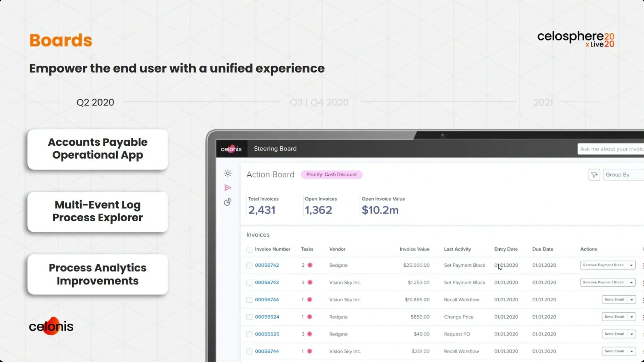This screenshot has height=362, width=644.
Task: Click the Open Invoice Value $10.2m
Action: click(380, 210)
